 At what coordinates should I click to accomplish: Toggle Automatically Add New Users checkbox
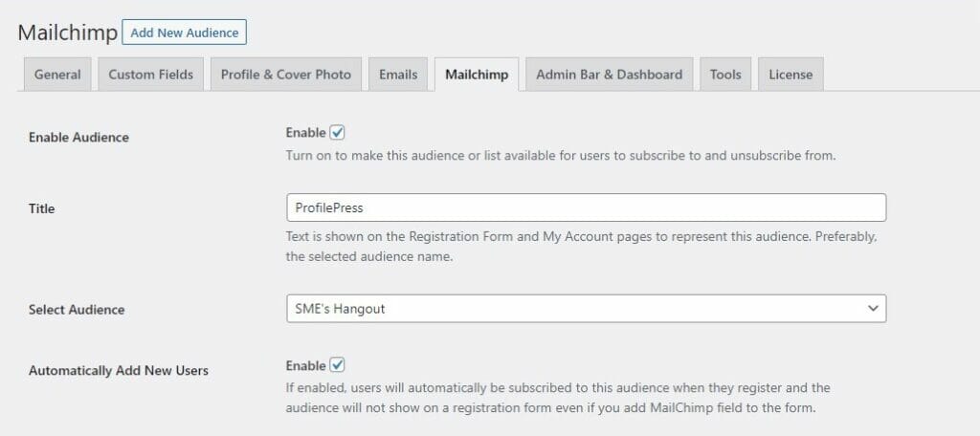coord(338,365)
